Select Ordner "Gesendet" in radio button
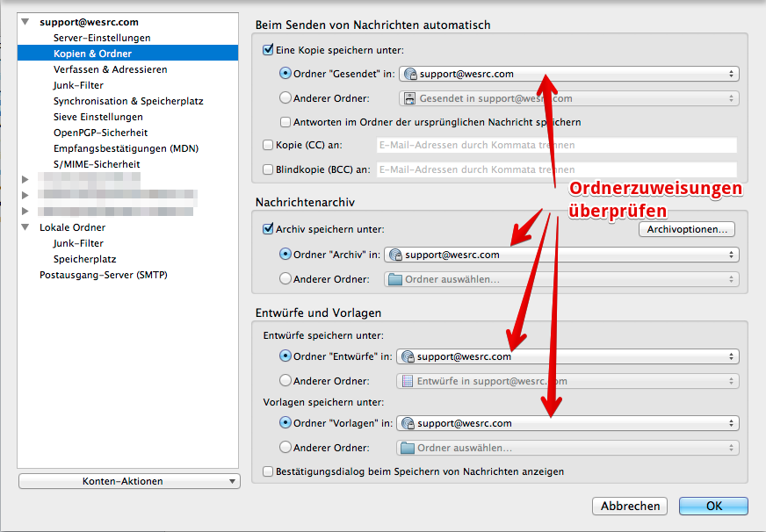This screenshot has width=766, height=532. coord(285,73)
